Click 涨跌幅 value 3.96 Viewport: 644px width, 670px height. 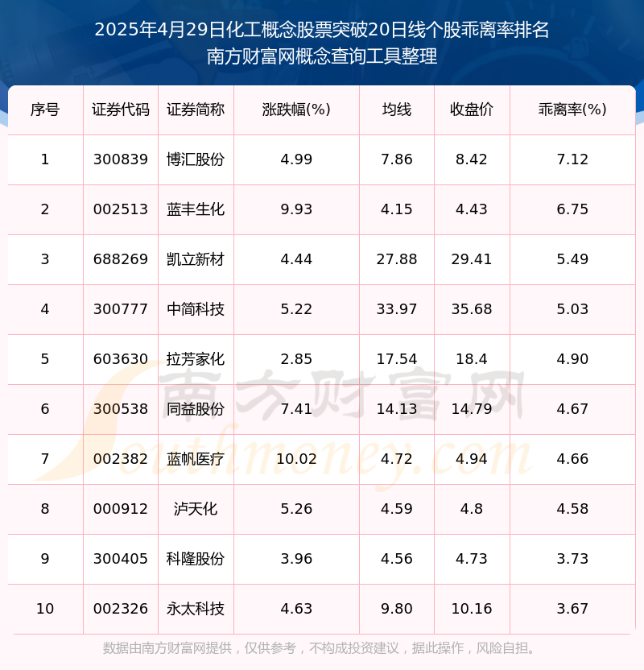[x=296, y=560]
